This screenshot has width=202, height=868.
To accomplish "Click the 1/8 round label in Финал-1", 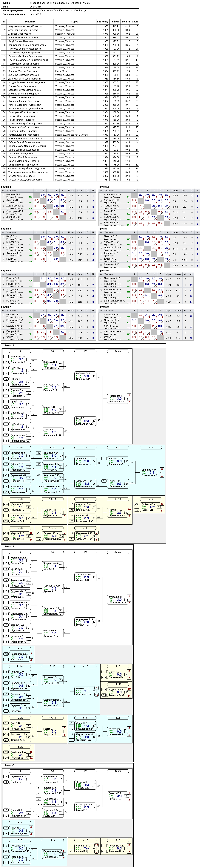I will coord(20,351).
